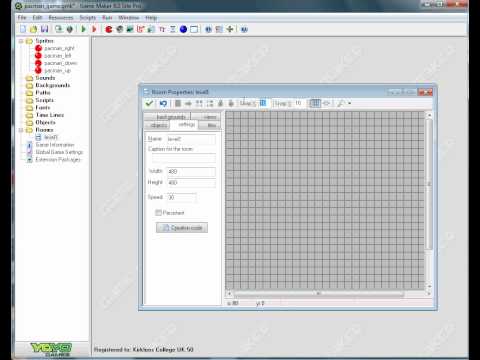
Task: Click the room Name input field
Action: (191, 139)
